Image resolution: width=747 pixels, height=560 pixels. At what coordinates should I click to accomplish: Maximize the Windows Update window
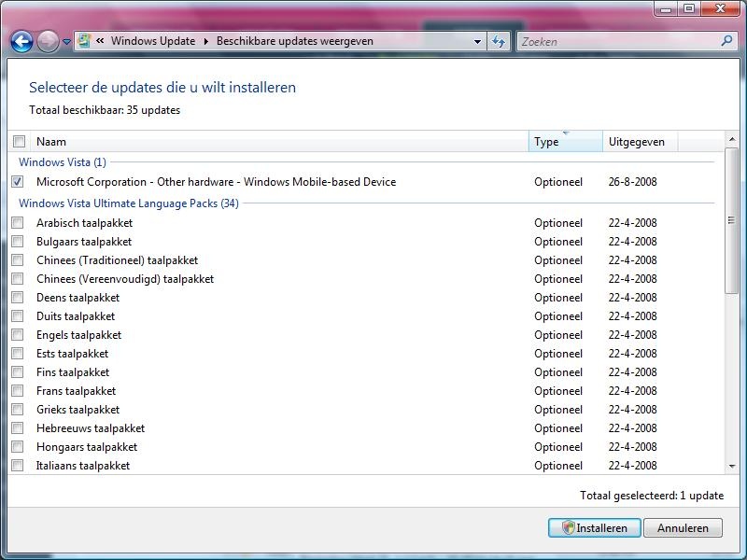coord(689,9)
